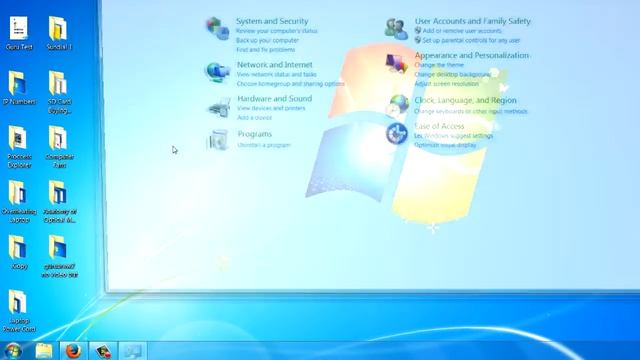Open the Programs category
Image resolution: width=640 pixels, height=360 pixels.
255,134
